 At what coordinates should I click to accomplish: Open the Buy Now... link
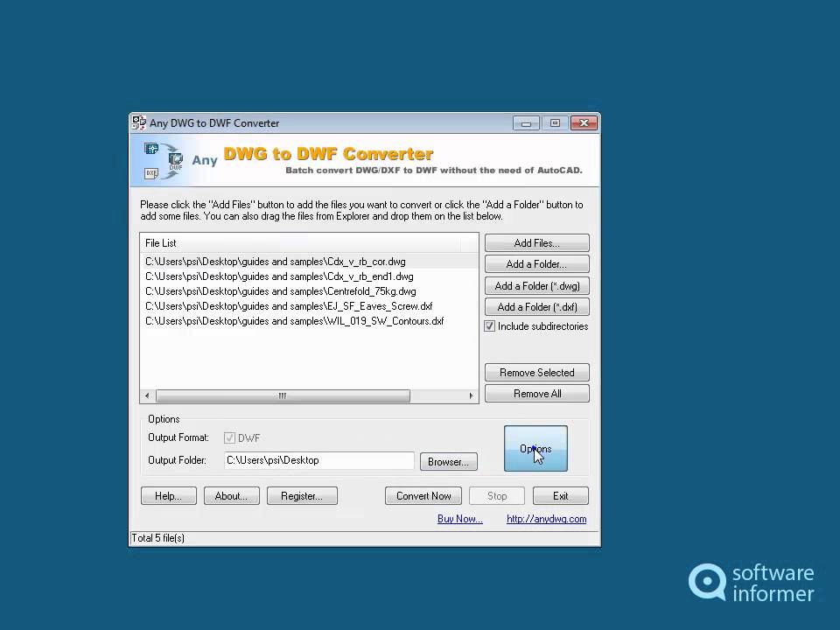(x=460, y=519)
